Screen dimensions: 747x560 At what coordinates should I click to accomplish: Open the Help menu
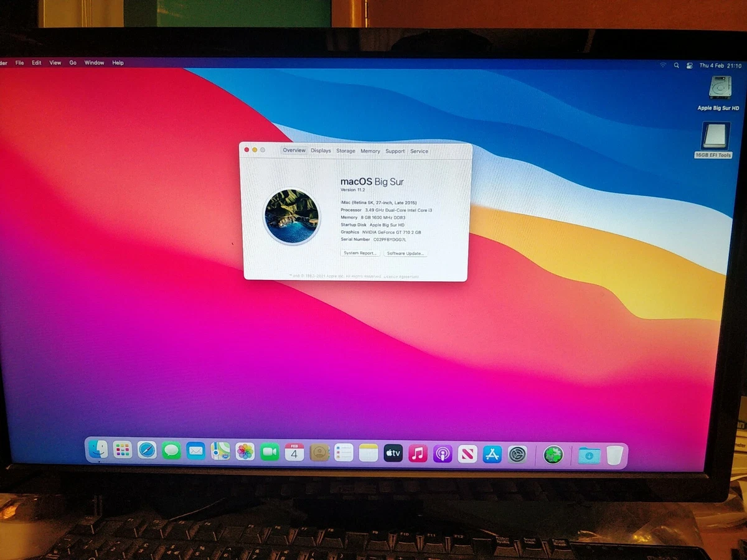click(x=118, y=63)
